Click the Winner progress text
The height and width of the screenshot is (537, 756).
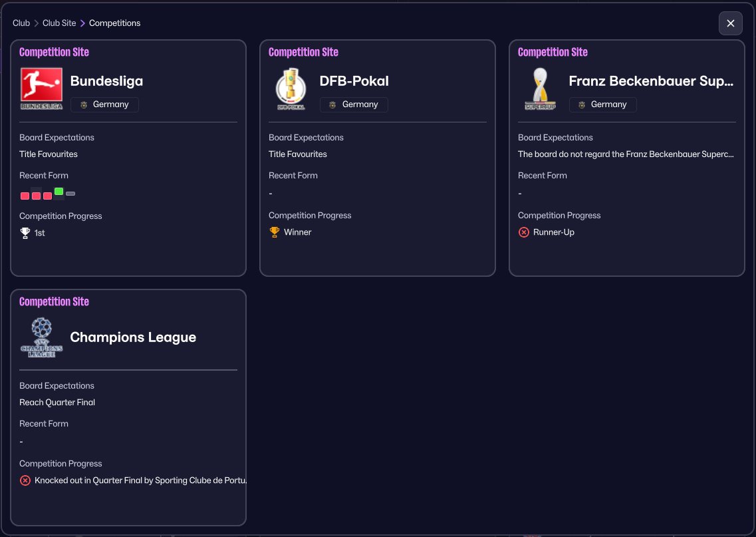[297, 232]
